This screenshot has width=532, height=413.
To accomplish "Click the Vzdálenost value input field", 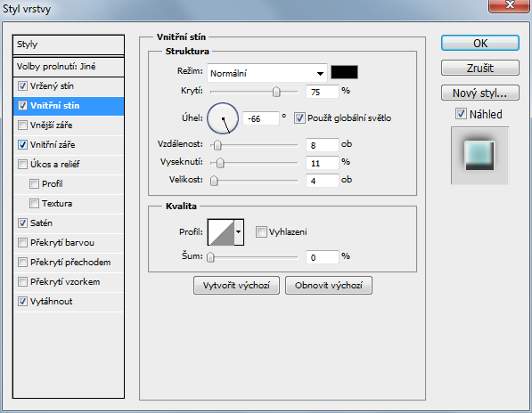I will pos(322,145).
